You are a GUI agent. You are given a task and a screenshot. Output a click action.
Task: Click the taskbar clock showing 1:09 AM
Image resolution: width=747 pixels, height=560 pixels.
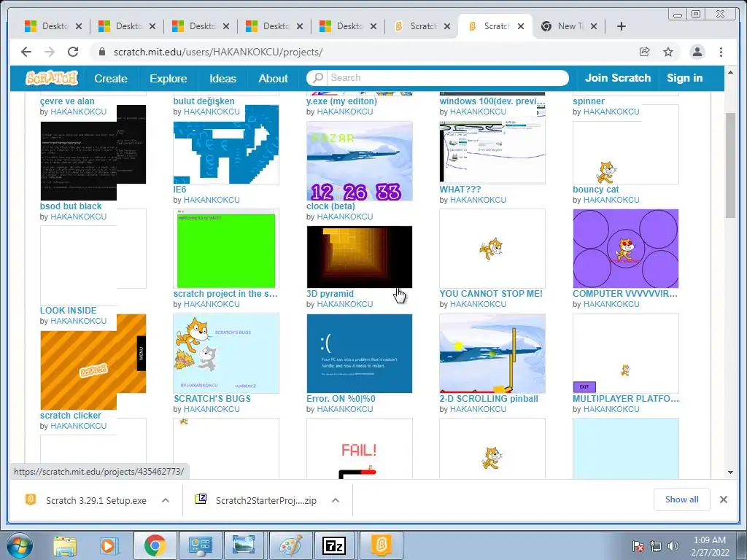point(710,545)
